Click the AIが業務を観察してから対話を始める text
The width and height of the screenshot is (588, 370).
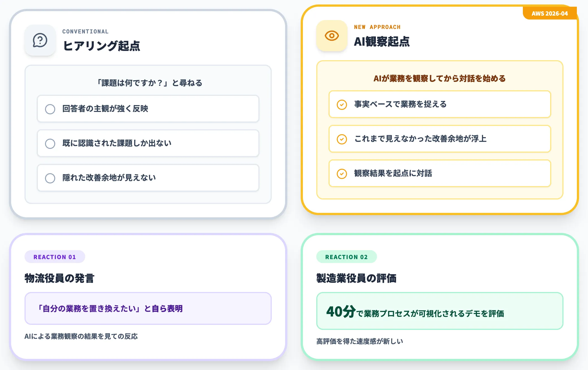440,79
